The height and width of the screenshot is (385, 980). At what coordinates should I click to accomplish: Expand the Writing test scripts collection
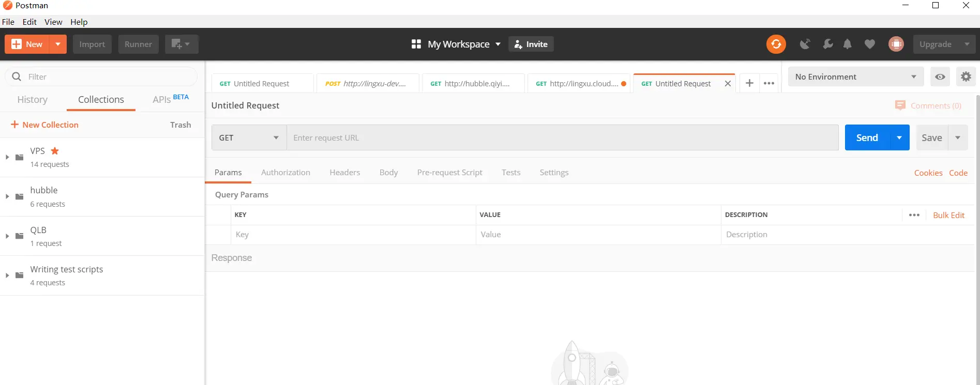coord(7,275)
